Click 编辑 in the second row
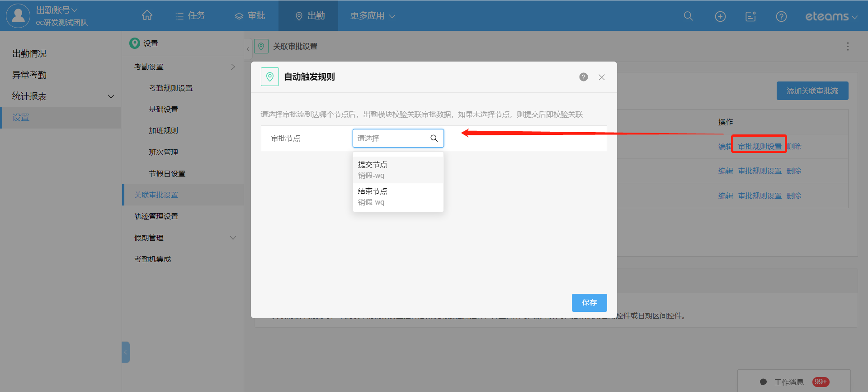The height and width of the screenshot is (392, 868). [726, 171]
